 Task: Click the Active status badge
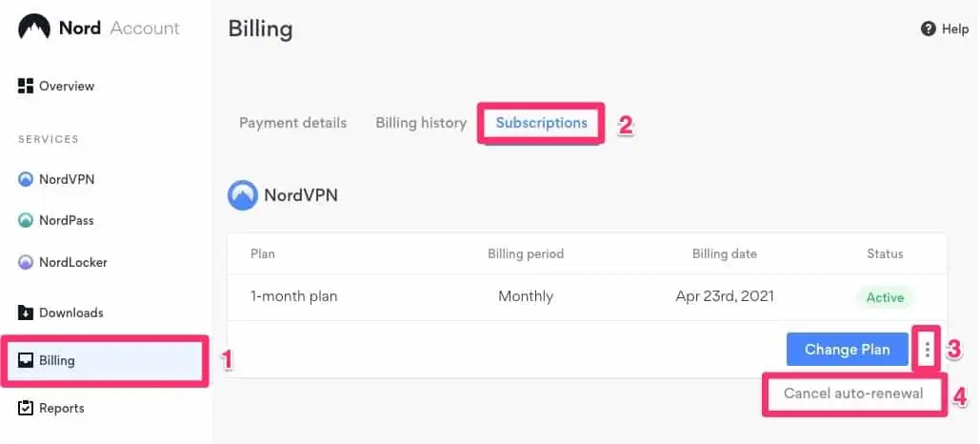885,297
